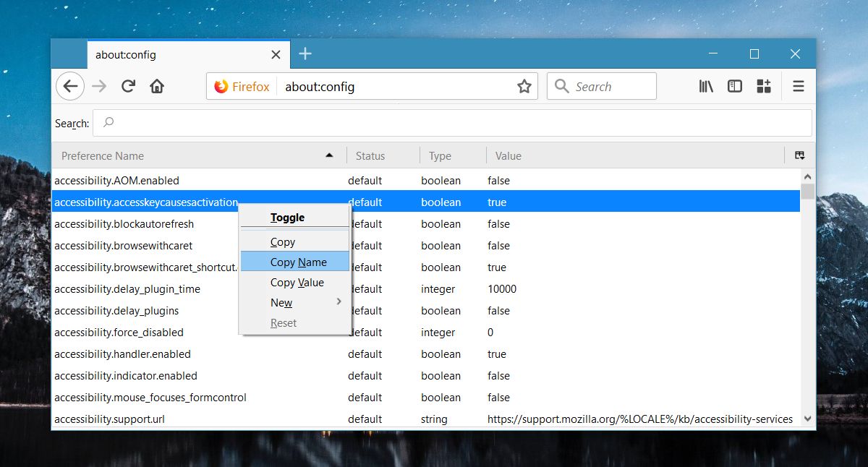The width and height of the screenshot is (868, 467).
Task: Go back with the back arrow button
Action: coord(69,87)
